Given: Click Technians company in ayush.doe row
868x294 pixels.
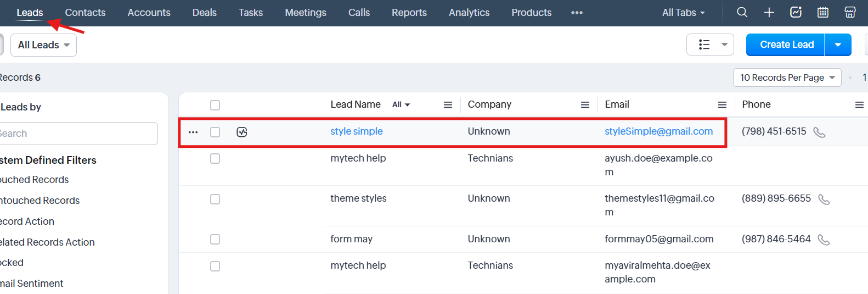Looking at the screenshot, I should (x=491, y=158).
